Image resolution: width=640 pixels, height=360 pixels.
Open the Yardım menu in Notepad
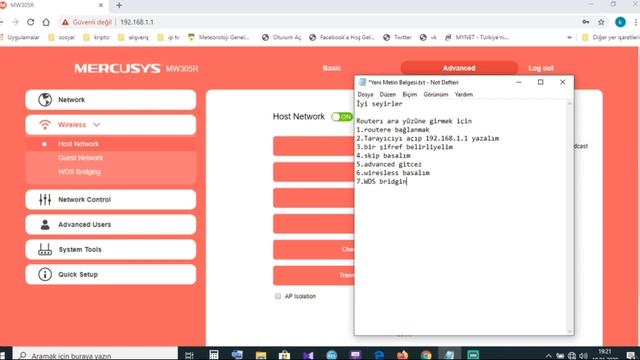point(464,94)
